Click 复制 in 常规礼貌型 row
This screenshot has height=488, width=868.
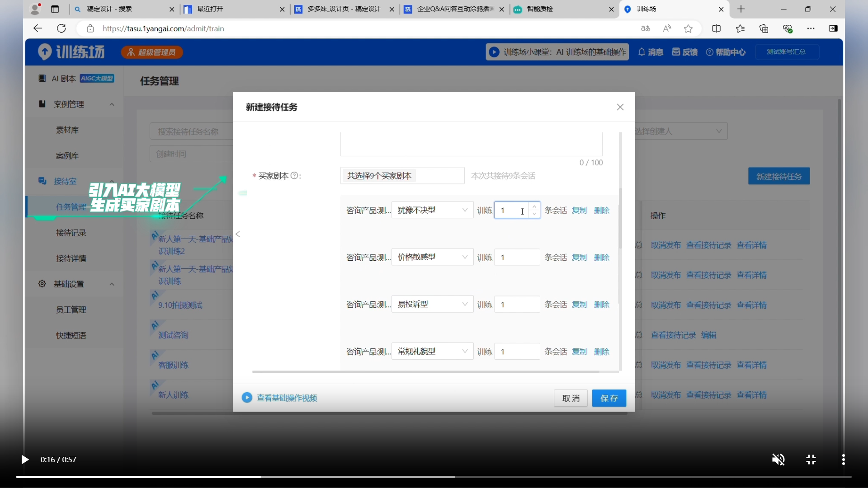(579, 351)
